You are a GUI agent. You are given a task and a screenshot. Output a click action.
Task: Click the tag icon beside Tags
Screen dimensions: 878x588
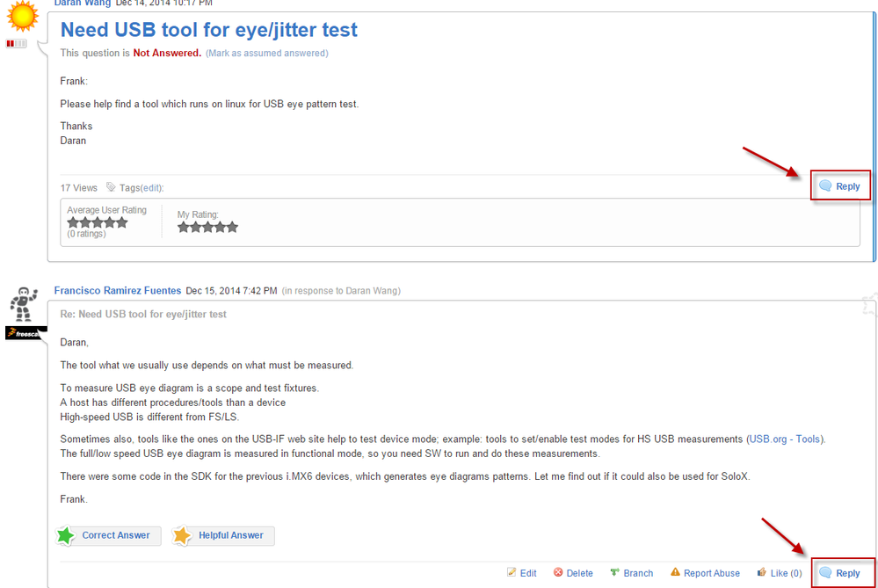(111, 187)
